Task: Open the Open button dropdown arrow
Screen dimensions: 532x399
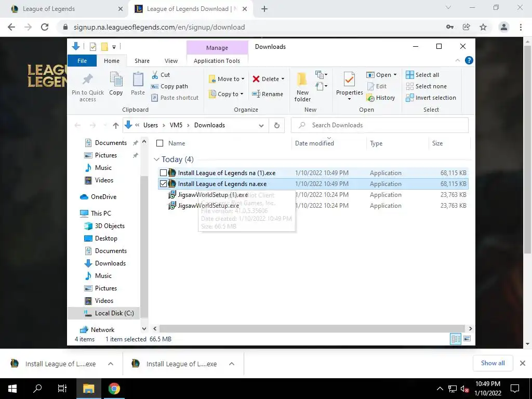Action: 395,75
